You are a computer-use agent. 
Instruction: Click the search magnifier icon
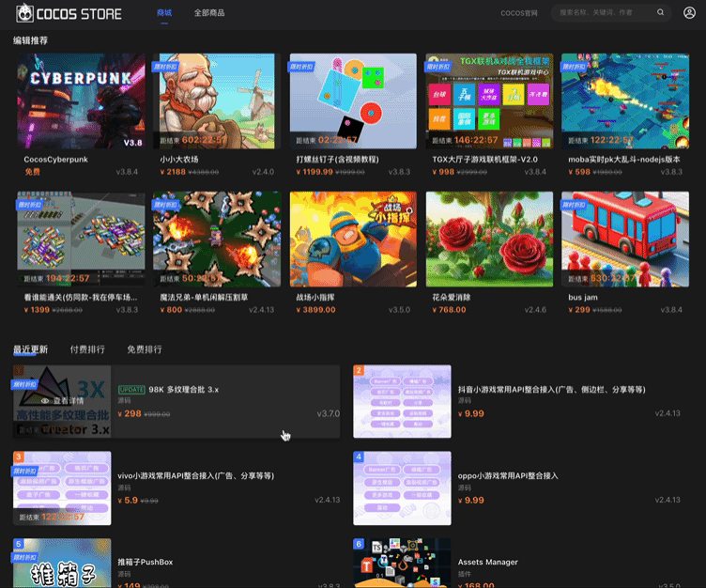pos(660,12)
